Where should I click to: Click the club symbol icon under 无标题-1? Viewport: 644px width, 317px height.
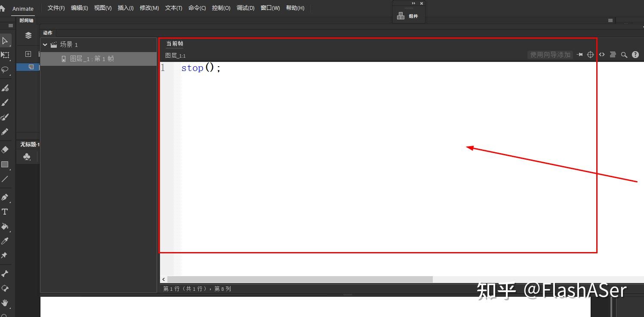coord(27,157)
